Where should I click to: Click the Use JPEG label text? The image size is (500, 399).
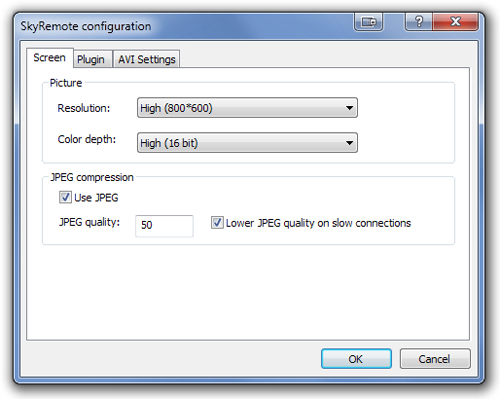pos(96,198)
